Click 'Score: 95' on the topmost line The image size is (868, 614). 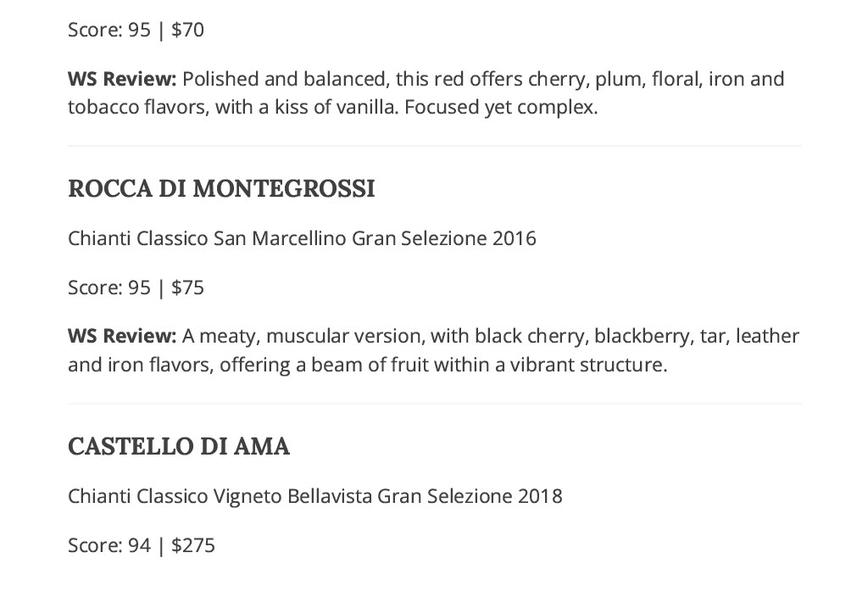(x=109, y=30)
